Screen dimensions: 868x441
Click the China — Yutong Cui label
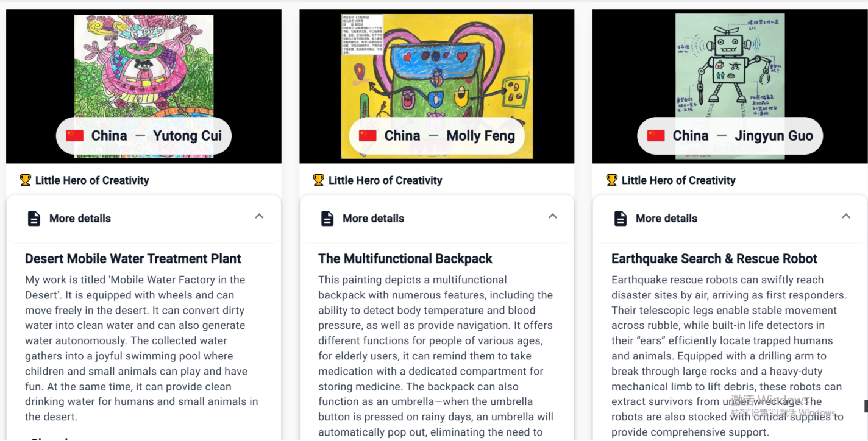144,136
